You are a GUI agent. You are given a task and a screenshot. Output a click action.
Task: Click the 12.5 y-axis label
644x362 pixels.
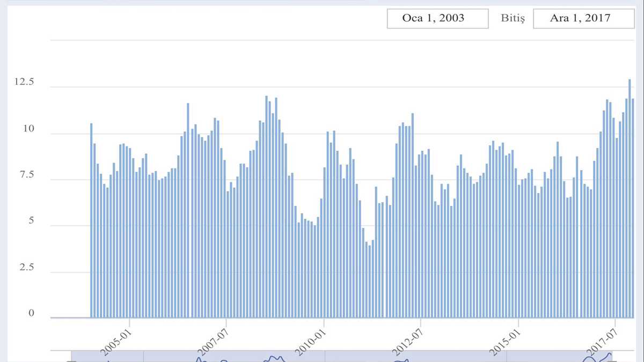coord(24,82)
